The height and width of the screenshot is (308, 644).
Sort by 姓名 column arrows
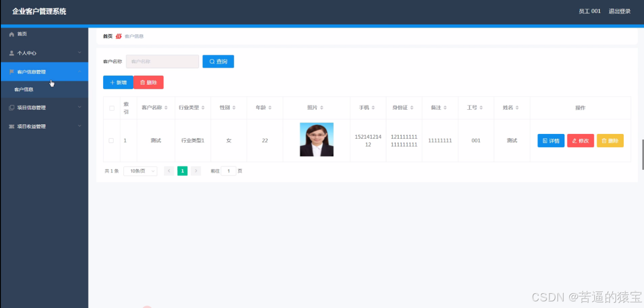pyautogui.click(x=517, y=108)
